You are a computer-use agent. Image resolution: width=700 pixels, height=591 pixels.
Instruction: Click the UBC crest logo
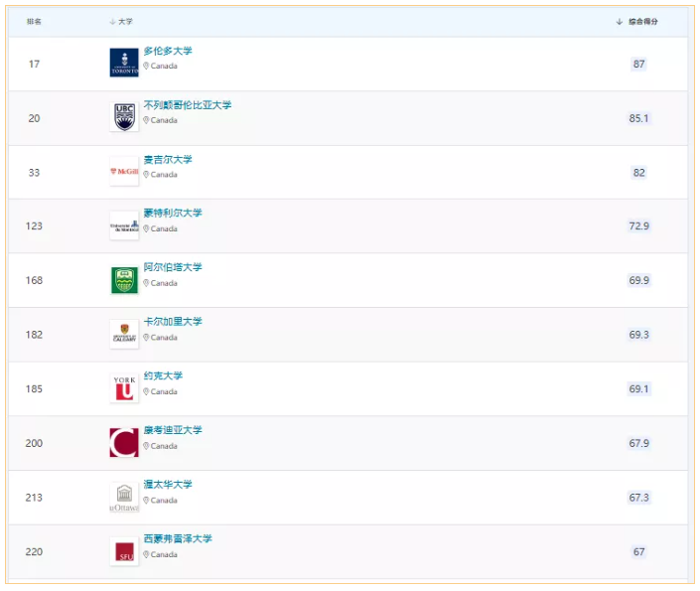tap(124, 117)
